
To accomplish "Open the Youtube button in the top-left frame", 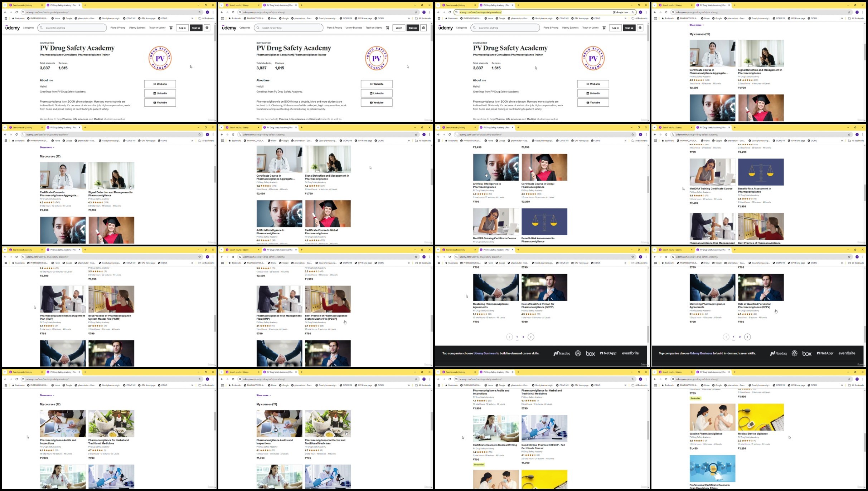I will [x=160, y=103].
